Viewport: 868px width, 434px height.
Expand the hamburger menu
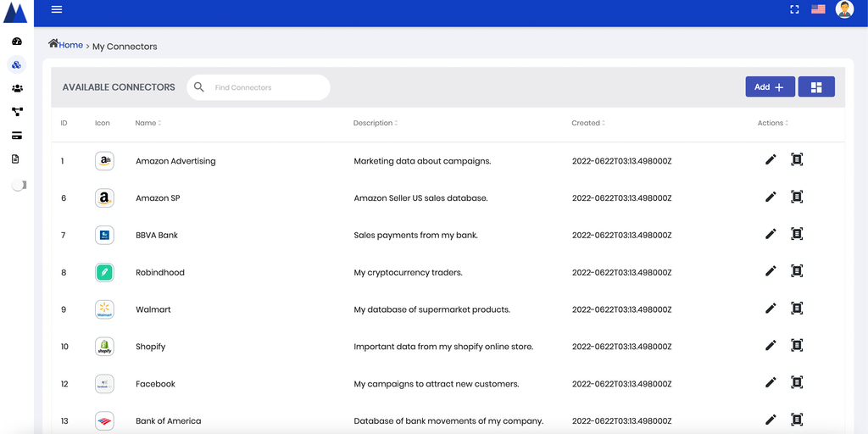coord(57,9)
